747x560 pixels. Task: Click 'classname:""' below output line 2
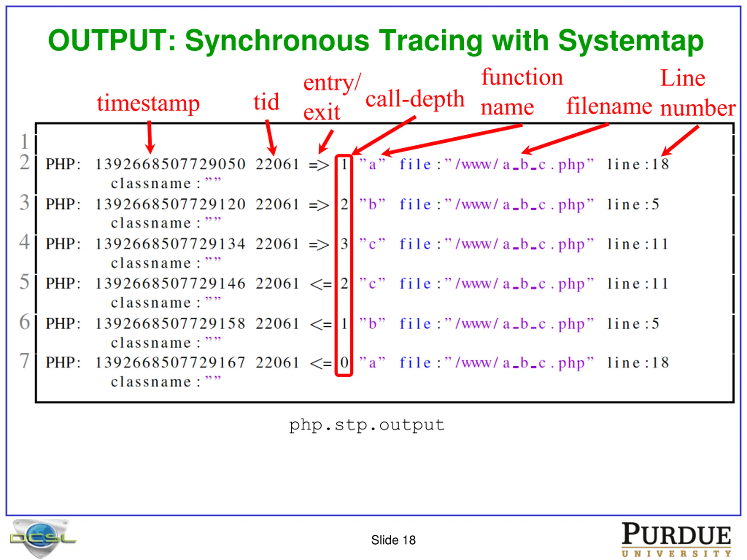pos(166,183)
